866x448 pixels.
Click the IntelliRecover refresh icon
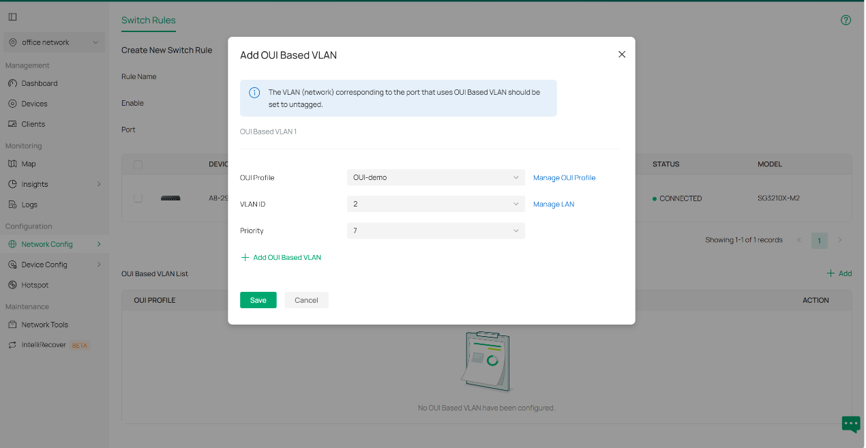pyautogui.click(x=13, y=345)
